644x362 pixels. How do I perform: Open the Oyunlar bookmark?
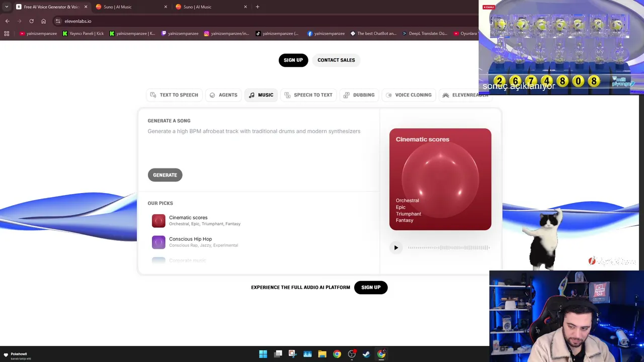coord(465,34)
